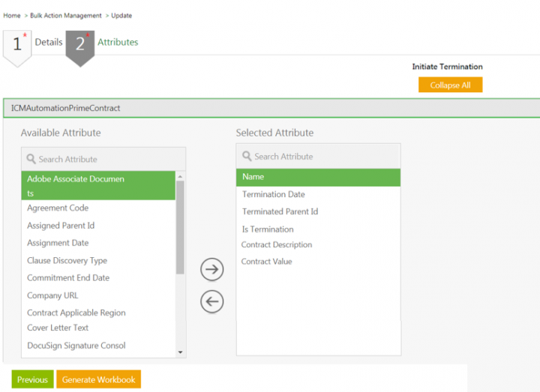Switch to the Attributes step tab

tap(118, 42)
